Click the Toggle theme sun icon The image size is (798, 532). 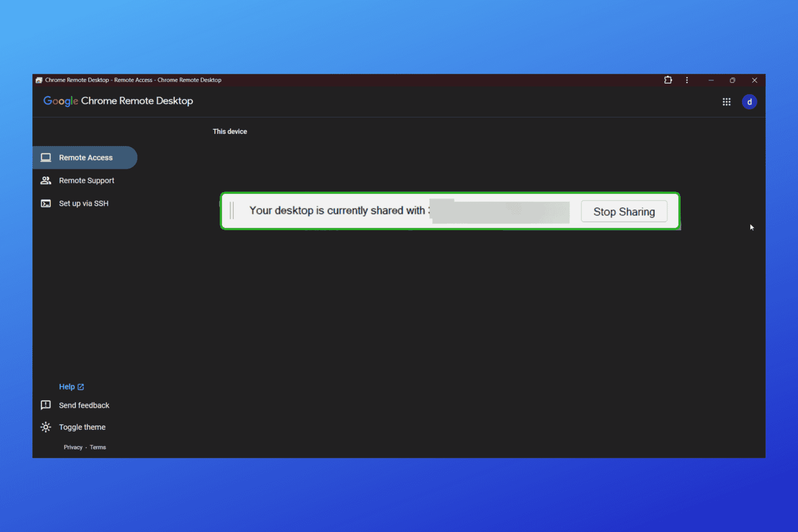46,427
